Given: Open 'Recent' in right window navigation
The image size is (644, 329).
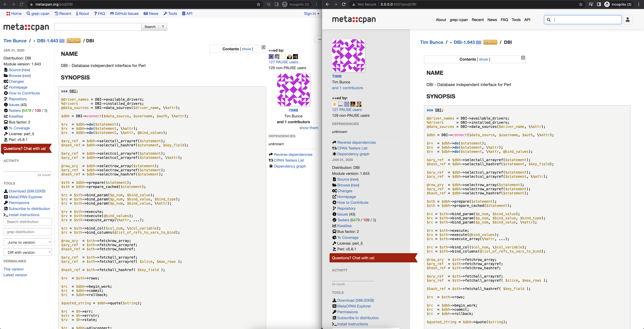Looking at the screenshot, I should click(477, 20).
